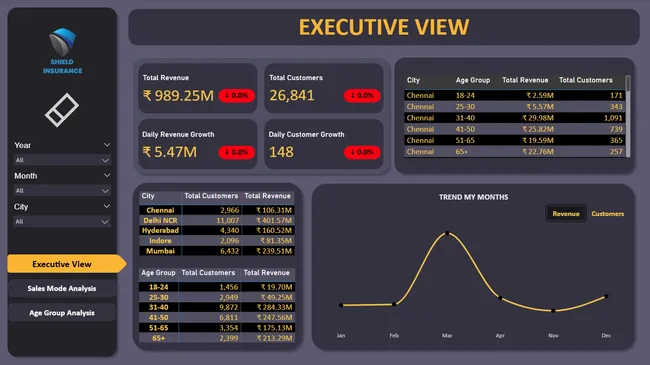Image resolution: width=650 pixels, height=365 pixels.
Task: Select the Chennai 18-24 row showing ₹2.59M
Action: 514,95
